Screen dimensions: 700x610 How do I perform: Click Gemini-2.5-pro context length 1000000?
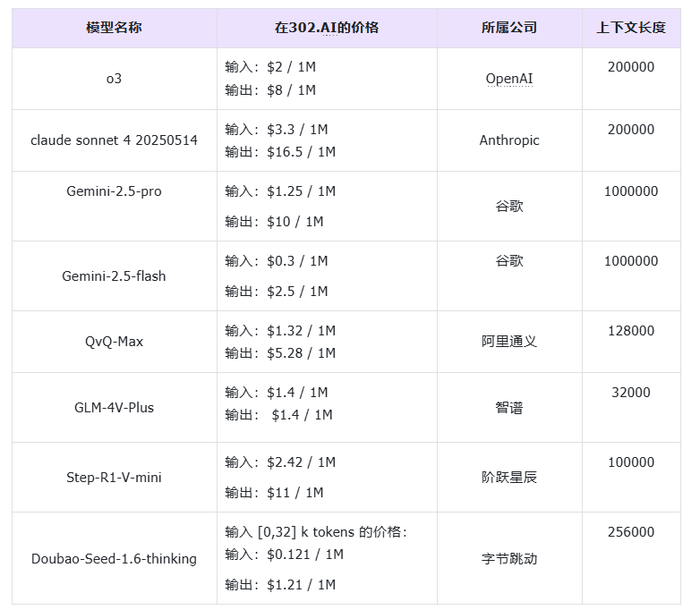pyautogui.click(x=631, y=191)
